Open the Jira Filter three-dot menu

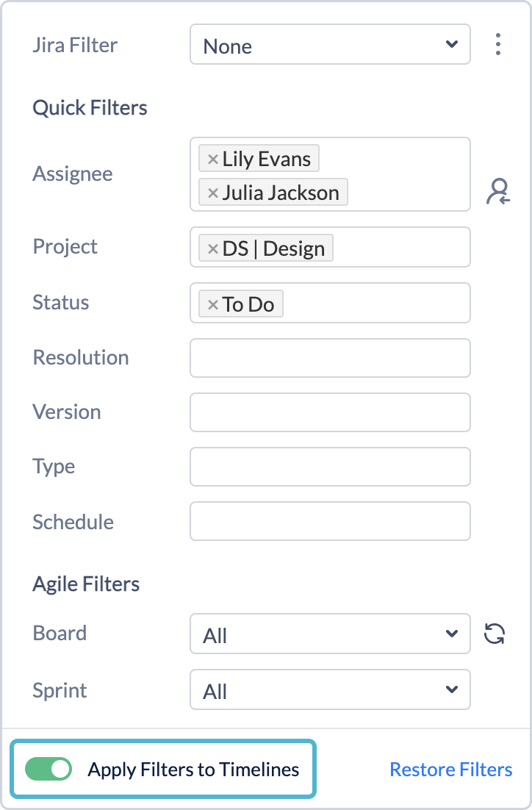(x=498, y=45)
